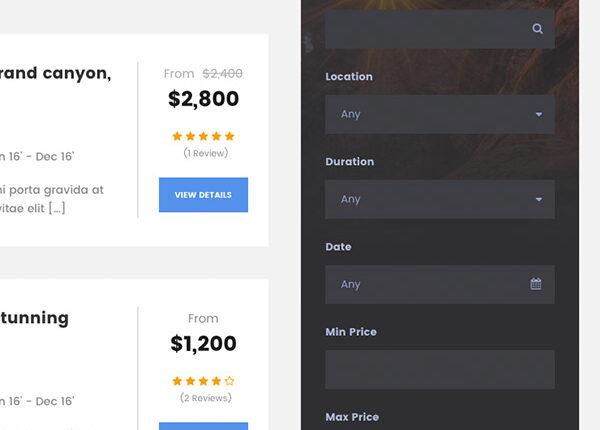Open the Location dropdown

439,114
